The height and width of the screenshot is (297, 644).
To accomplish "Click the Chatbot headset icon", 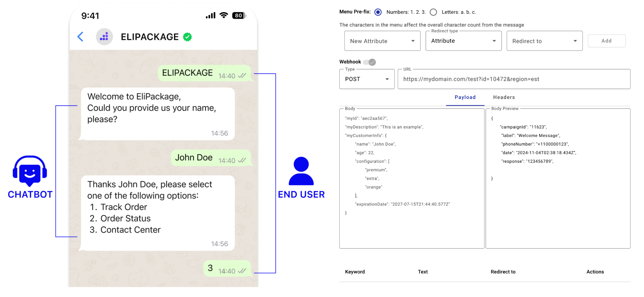I will [x=30, y=171].
